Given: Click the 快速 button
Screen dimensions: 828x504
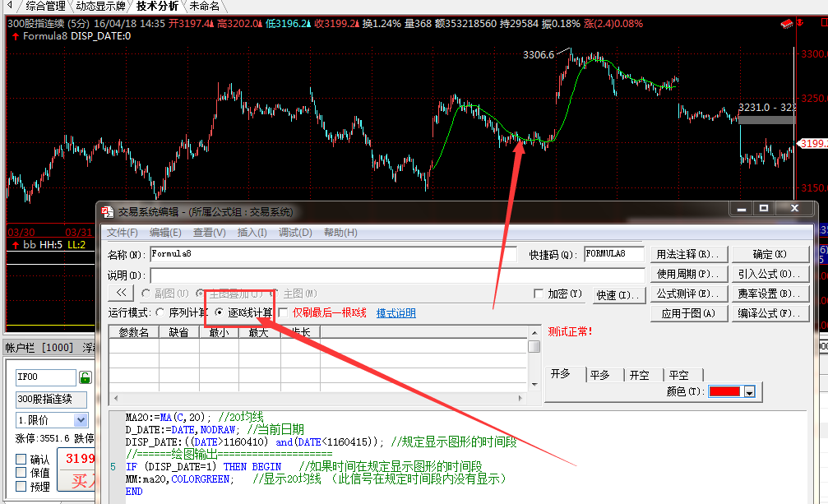Looking at the screenshot, I should (x=618, y=295).
